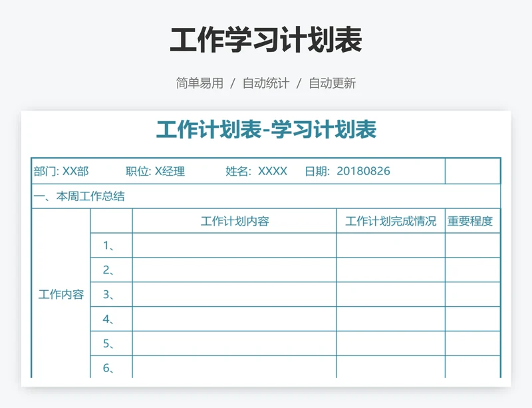Click the importance cell in row 5
The height and width of the screenshot is (408, 532).
[x=472, y=343]
